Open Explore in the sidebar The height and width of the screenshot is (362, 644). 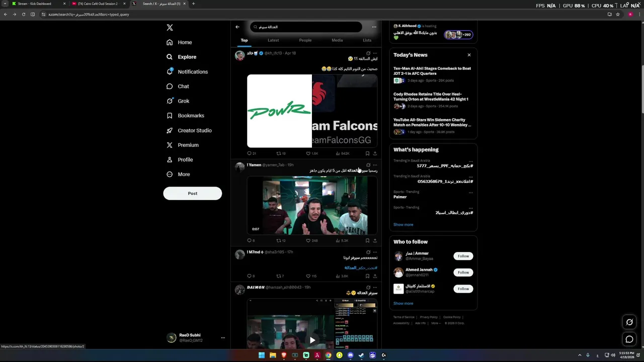(181, 57)
